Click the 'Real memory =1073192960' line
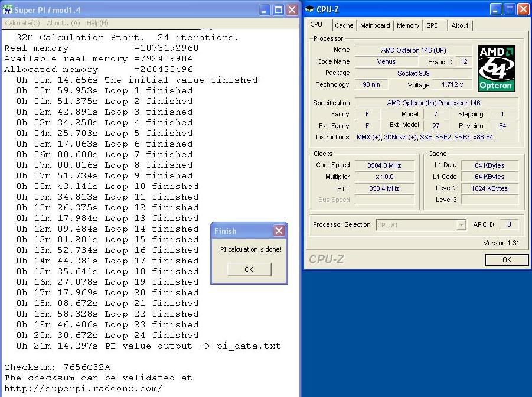This screenshot has width=532, height=397. point(102,48)
